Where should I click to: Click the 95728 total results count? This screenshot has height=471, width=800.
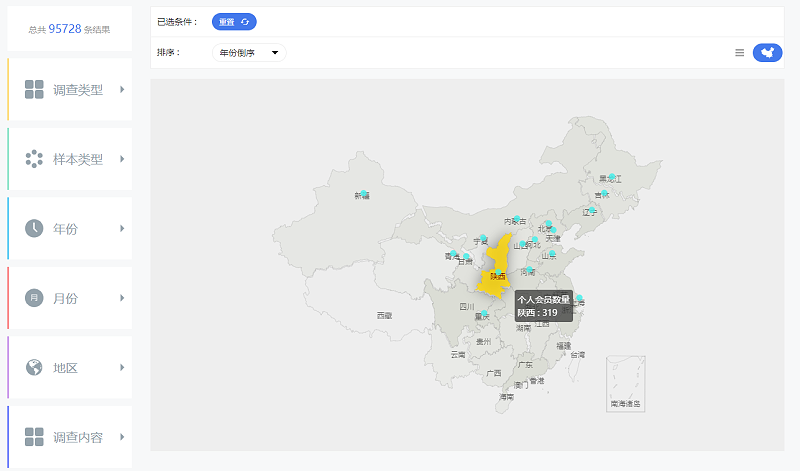(x=65, y=29)
